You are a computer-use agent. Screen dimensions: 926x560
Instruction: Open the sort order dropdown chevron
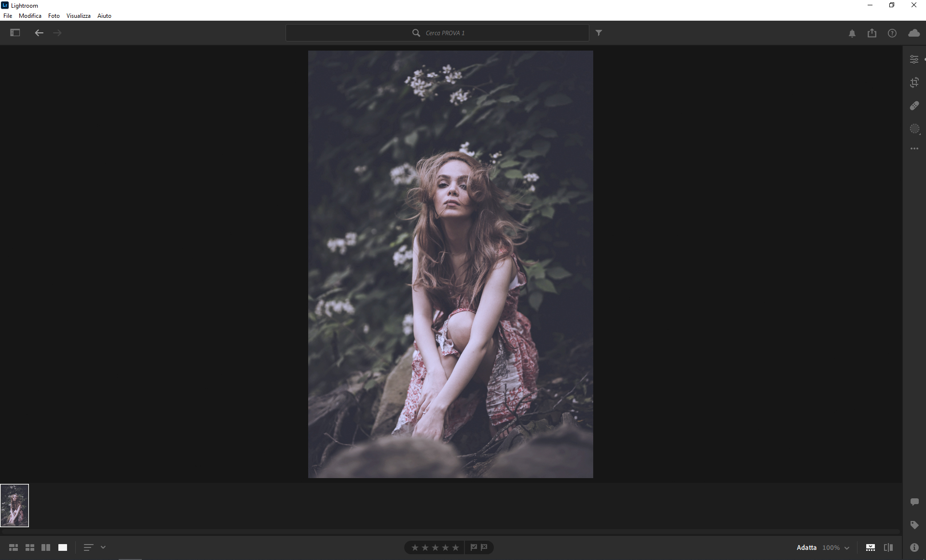point(103,547)
